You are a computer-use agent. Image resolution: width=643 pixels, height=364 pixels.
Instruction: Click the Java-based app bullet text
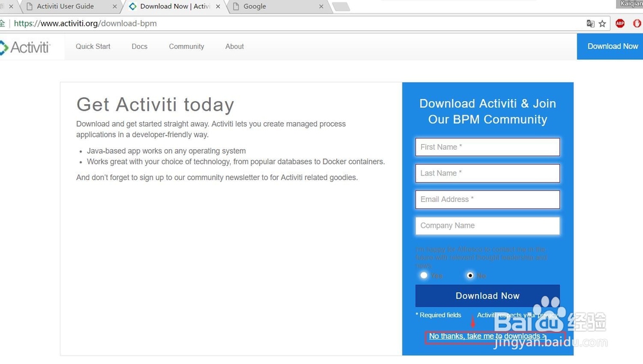166,151
